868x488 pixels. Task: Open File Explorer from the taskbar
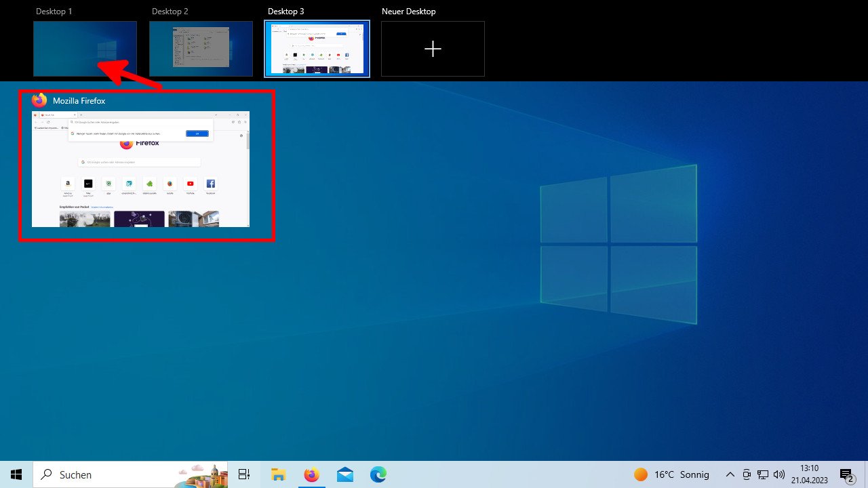tap(277, 474)
